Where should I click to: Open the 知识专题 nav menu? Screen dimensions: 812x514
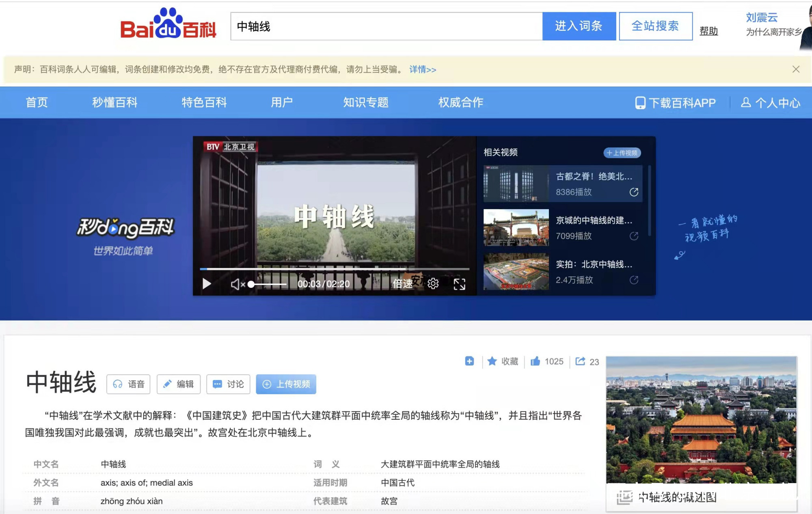point(366,102)
